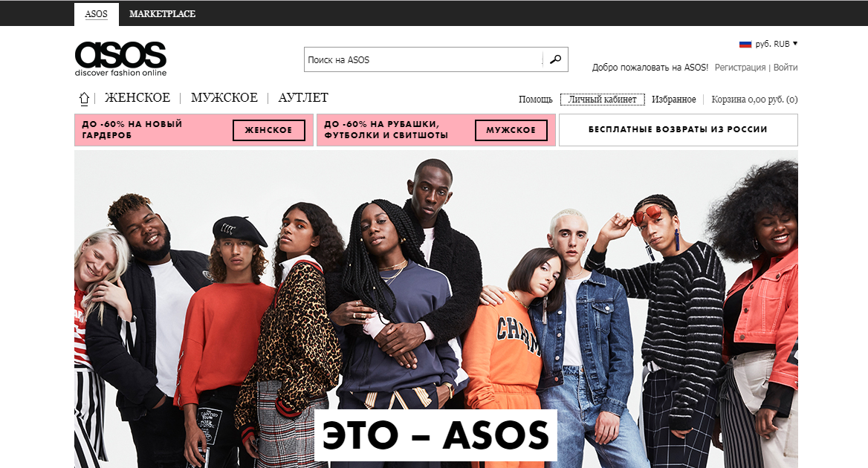Click the ЖЕНСКОЕ button in pink banner

(x=268, y=130)
